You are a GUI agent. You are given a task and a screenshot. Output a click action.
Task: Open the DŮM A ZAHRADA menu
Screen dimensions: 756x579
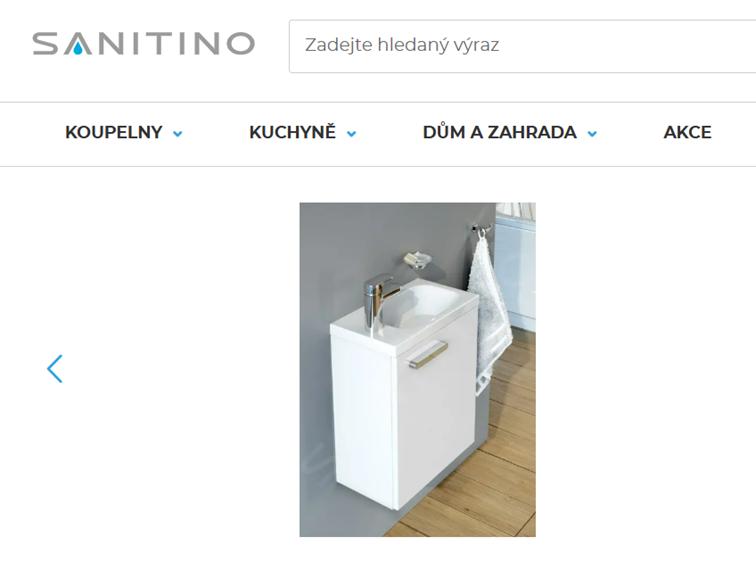(500, 133)
